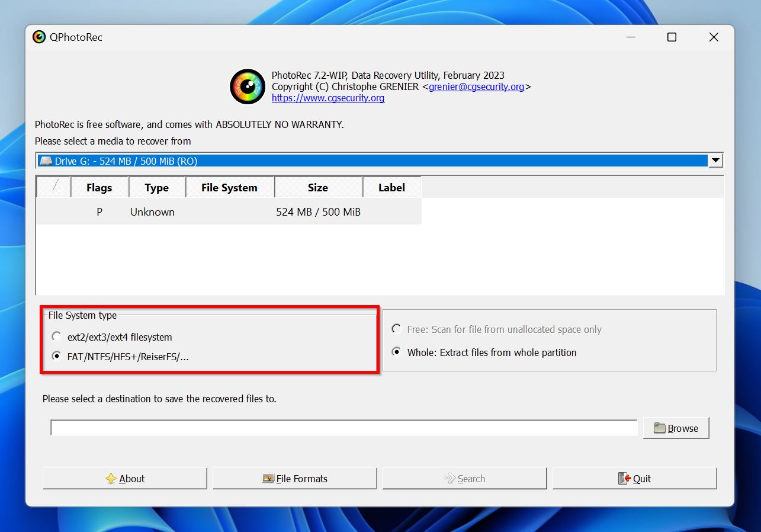Choose Whole: Extract files from whole partition
The height and width of the screenshot is (532, 761).
[x=396, y=351]
